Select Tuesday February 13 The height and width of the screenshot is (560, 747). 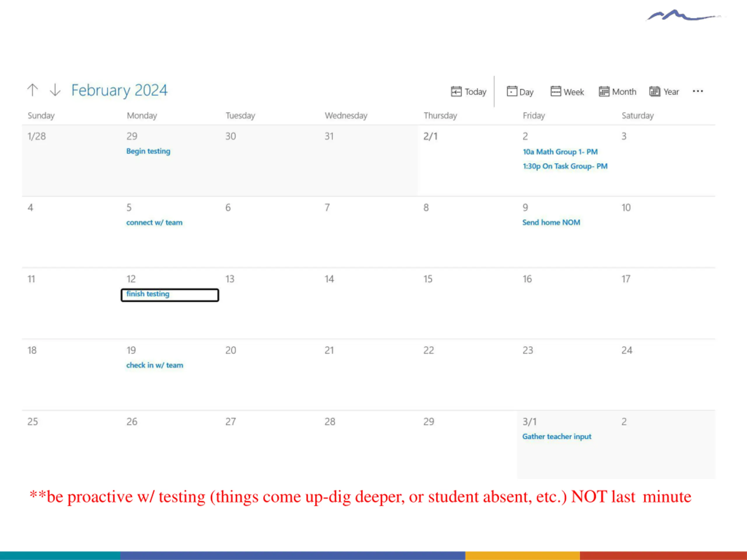[x=230, y=279]
